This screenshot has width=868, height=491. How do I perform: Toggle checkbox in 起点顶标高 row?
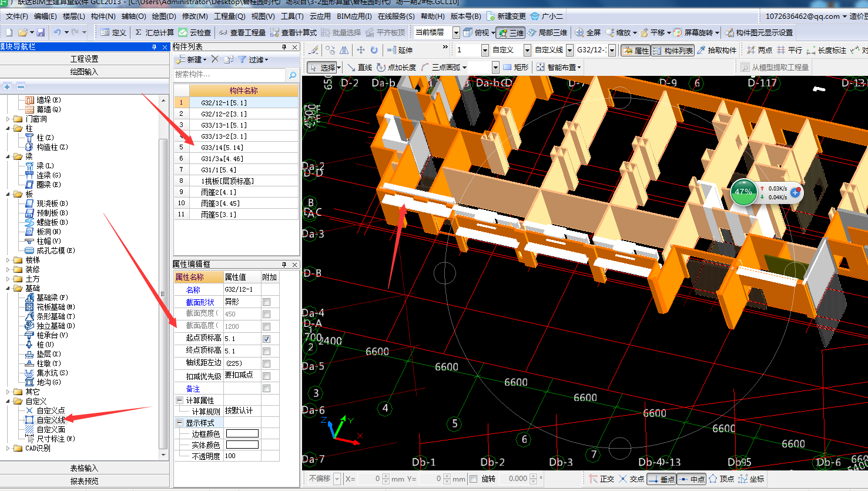(267, 339)
